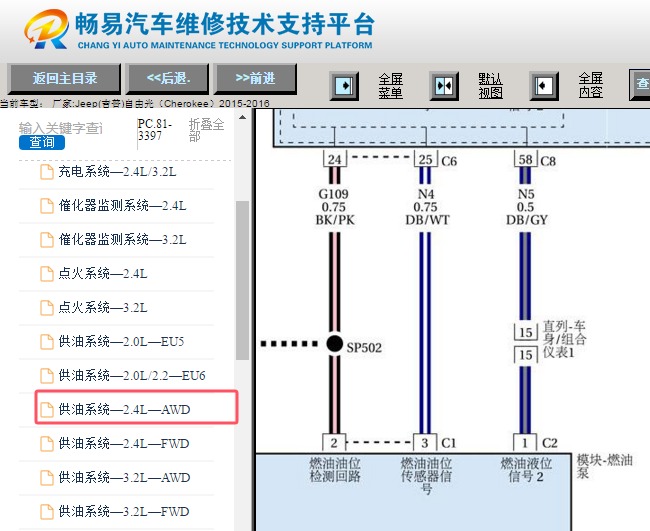Click document icon beside 供油系统—2.0L/2.2—EU6
This screenshot has height=531, width=650.
[x=47, y=376]
